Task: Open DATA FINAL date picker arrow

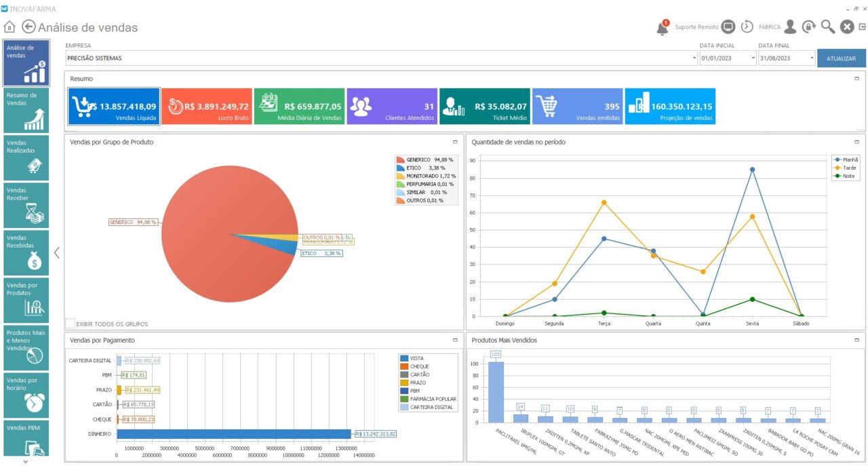Action: point(812,58)
